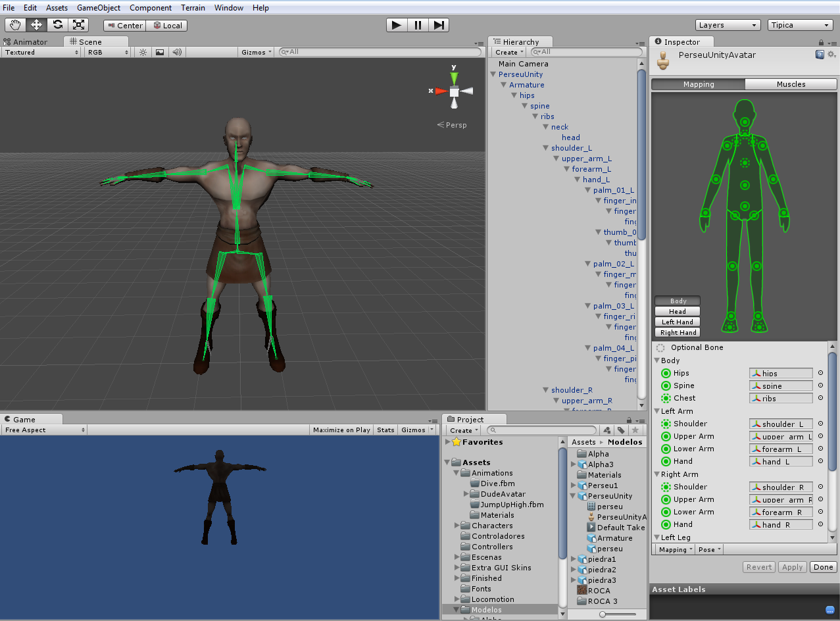Open the Hierarchy pane options menu icon
The height and width of the screenshot is (621, 840).
pyautogui.click(x=641, y=43)
